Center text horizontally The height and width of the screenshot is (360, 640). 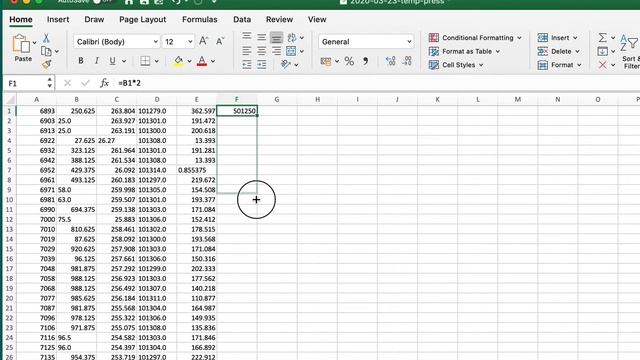(x=261, y=51)
